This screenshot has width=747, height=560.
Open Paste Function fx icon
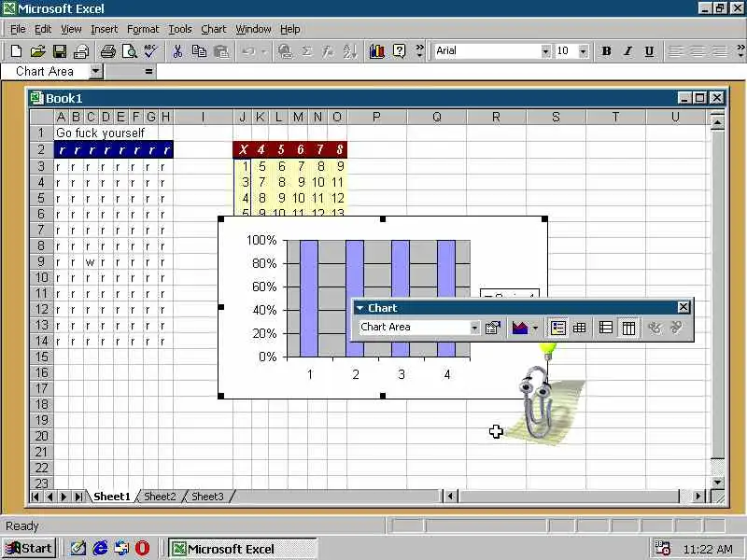click(x=328, y=51)
